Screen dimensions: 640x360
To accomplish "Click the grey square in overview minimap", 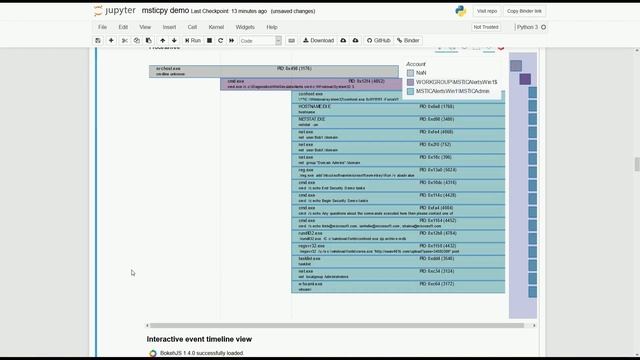I will pyautogui.click(x=516, y=66).
